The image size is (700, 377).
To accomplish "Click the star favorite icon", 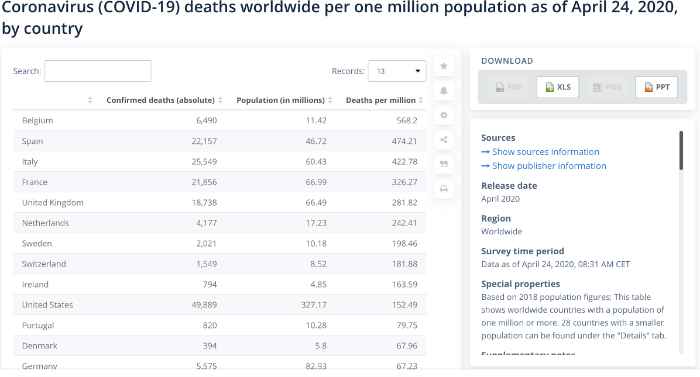I will (x=444, y=66).
